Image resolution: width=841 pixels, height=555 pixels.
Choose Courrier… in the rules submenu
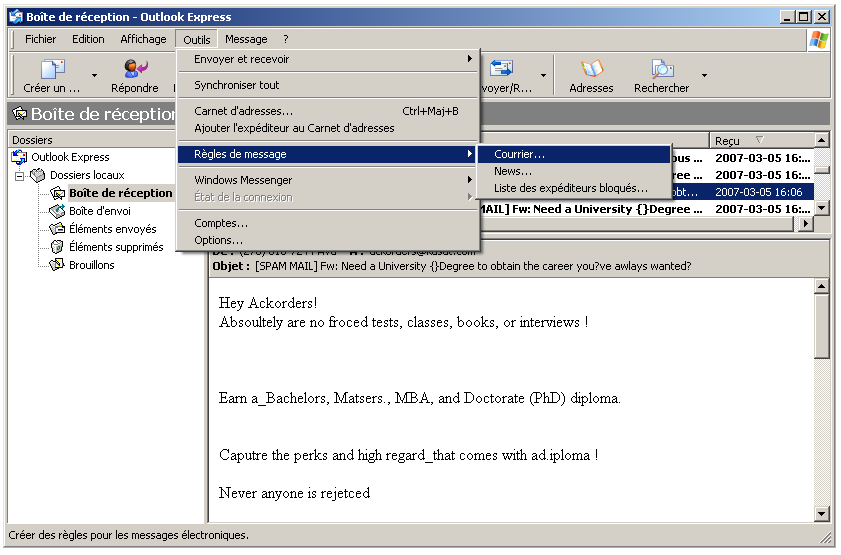[x=574, y=154]
